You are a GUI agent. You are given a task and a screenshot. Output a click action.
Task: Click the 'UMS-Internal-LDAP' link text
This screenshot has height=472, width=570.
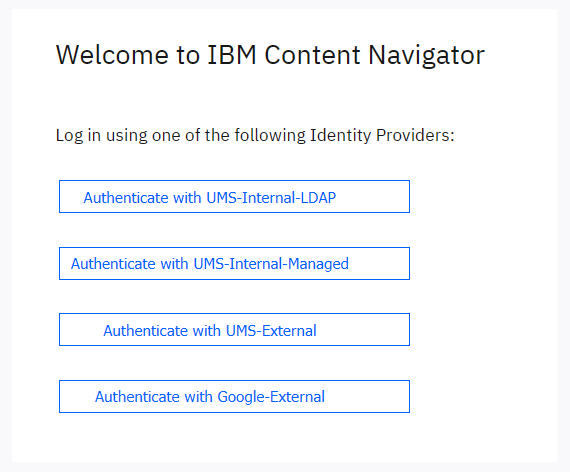click(271, 198)
